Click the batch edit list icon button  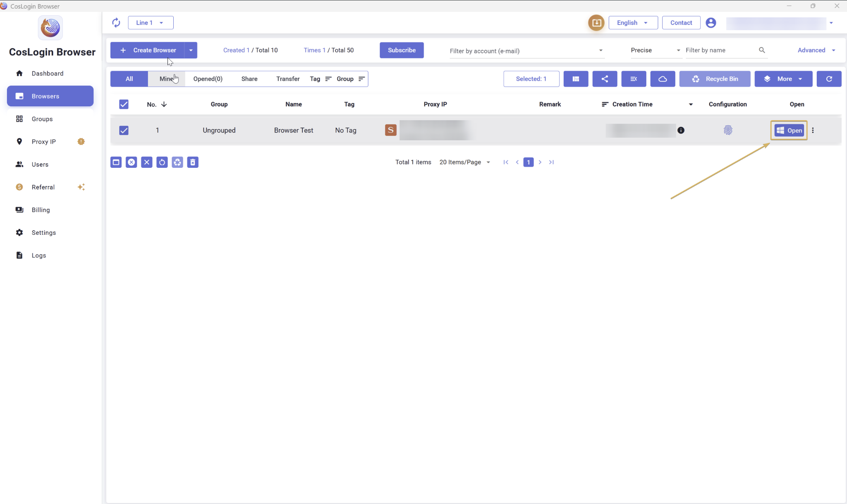tap(634, 79)
